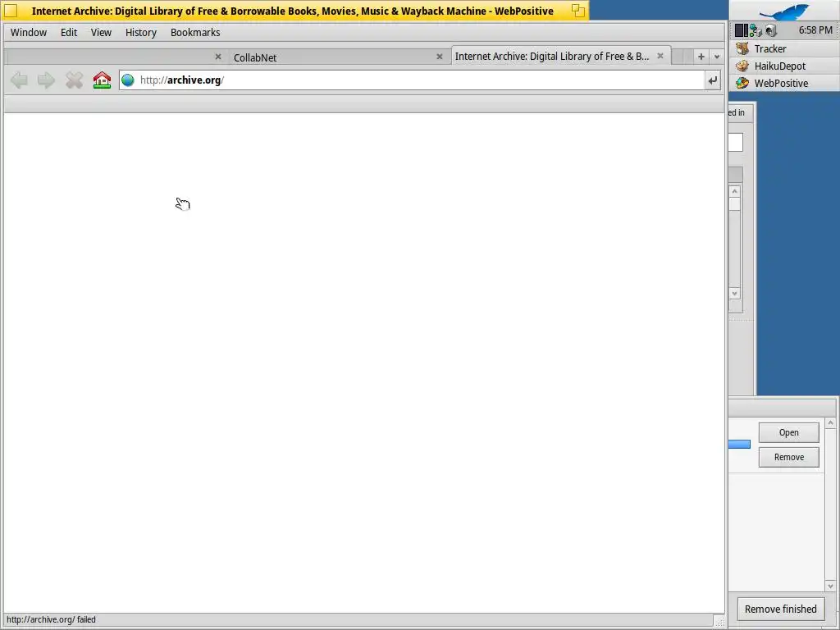Go back with the left arrow

[x=20, y=80]
